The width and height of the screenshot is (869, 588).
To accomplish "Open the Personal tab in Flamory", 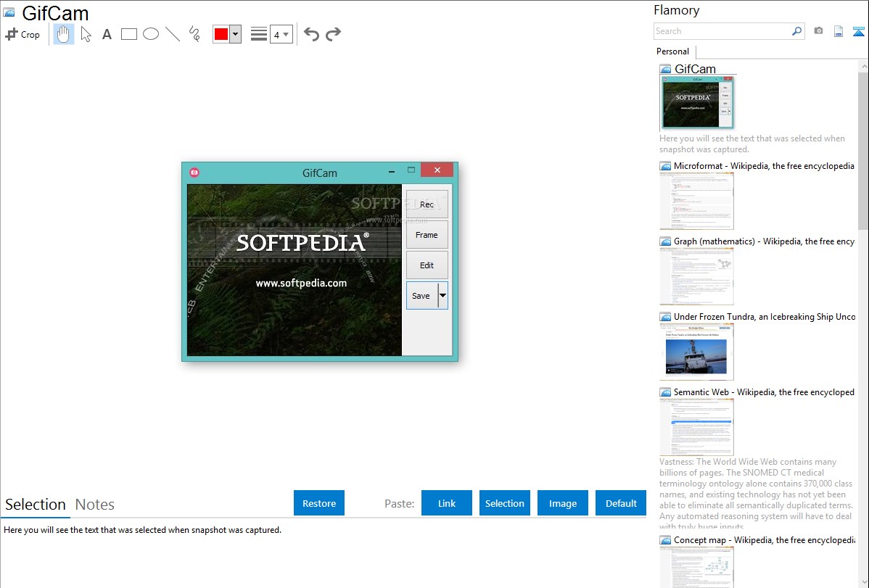I will point(672,51).
